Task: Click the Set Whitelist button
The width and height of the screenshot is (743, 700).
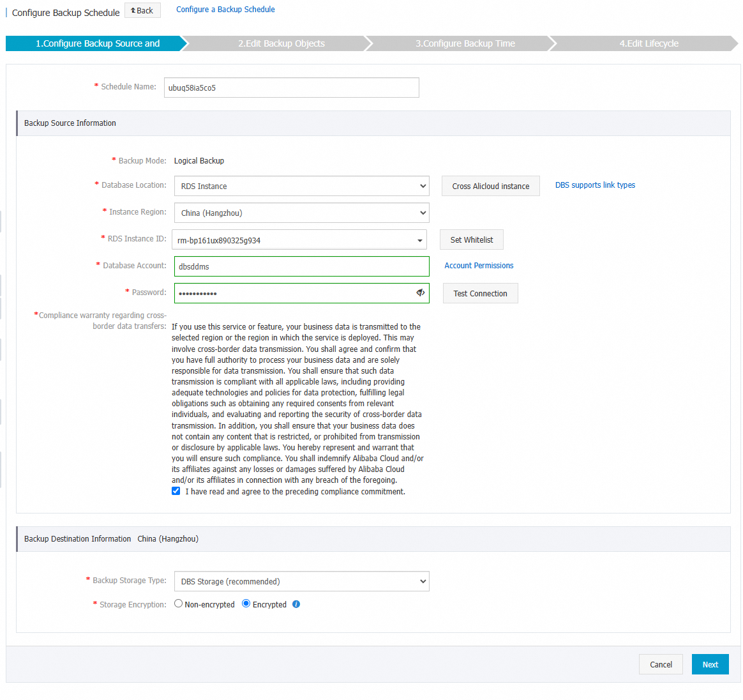Action: pyautogui.click(x=471, y=240)
